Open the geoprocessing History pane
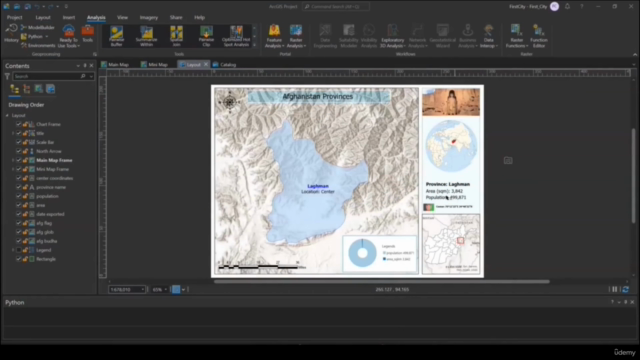The image size is (640, 360). tap(11, 33)
